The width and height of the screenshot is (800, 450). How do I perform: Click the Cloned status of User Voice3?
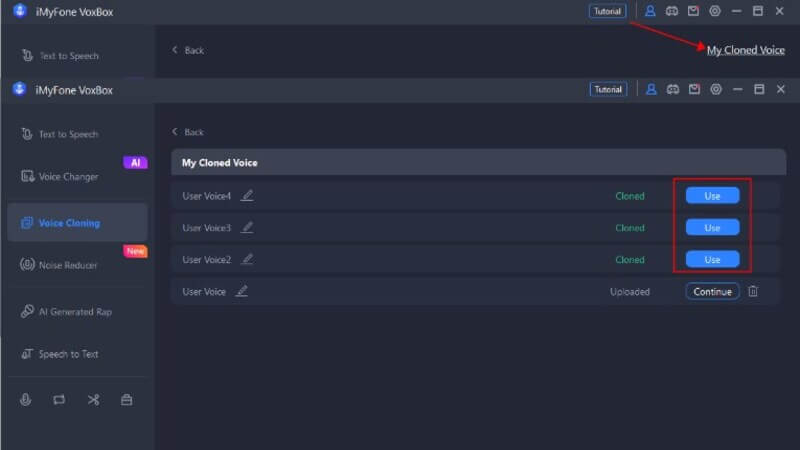click(630, 228)
